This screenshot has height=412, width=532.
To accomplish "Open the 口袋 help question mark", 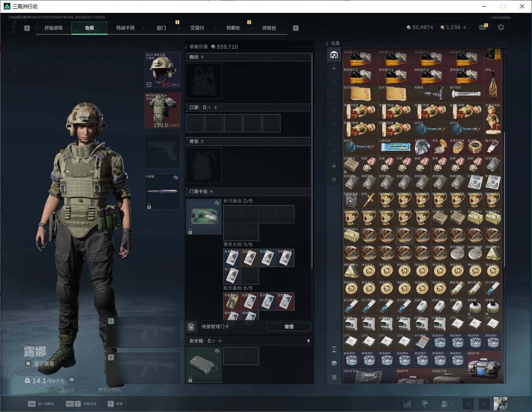I will coord(215,108).
